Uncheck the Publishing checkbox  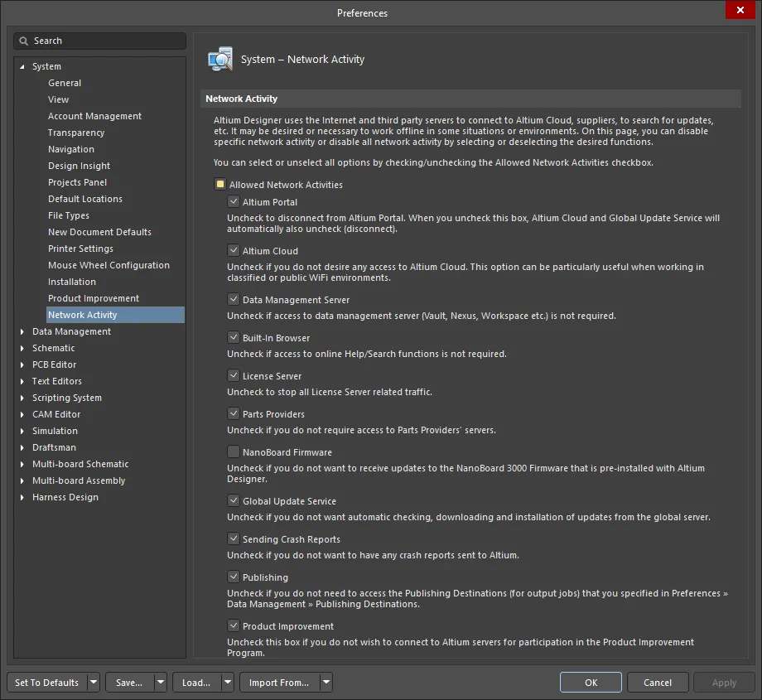(x=234, y=577)
